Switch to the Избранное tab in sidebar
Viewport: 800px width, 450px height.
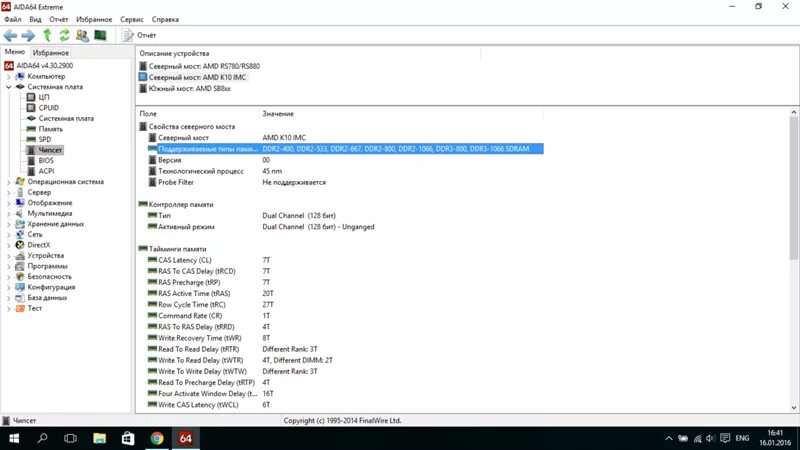point(51,53)
